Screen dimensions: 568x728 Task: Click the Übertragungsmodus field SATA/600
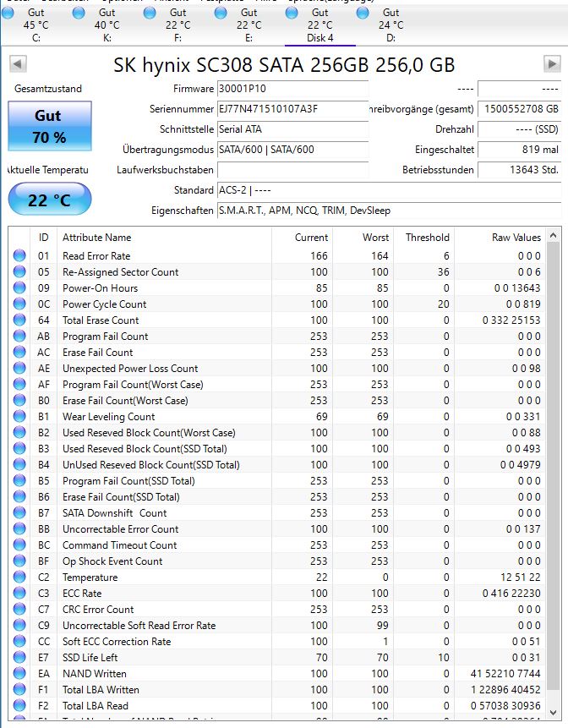pyautogui.click(x=292, y=150)
